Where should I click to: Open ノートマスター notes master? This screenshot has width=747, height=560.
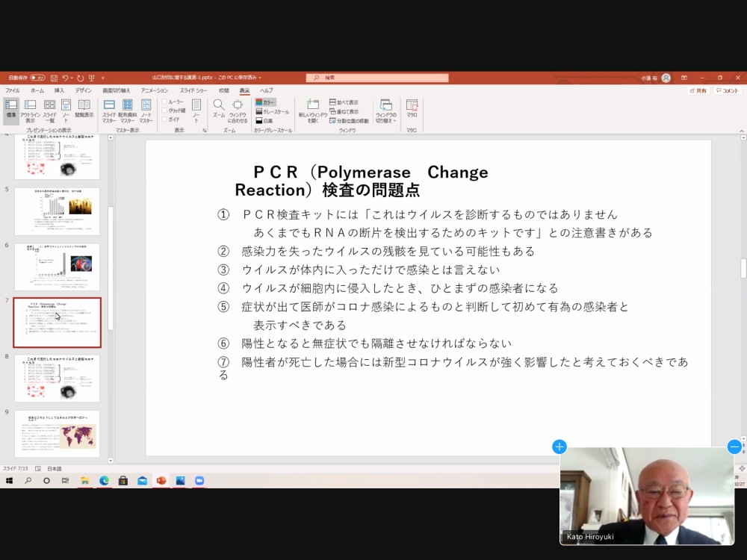(x=146, y=110)
